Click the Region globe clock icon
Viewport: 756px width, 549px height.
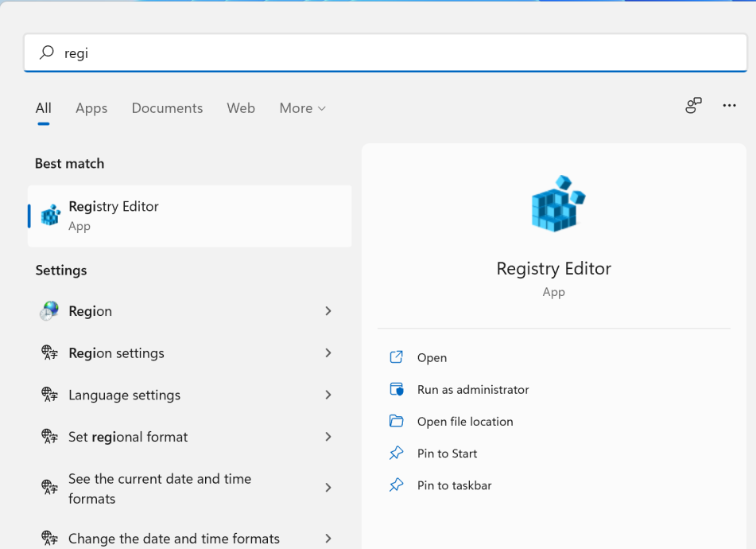pos(49,311)
